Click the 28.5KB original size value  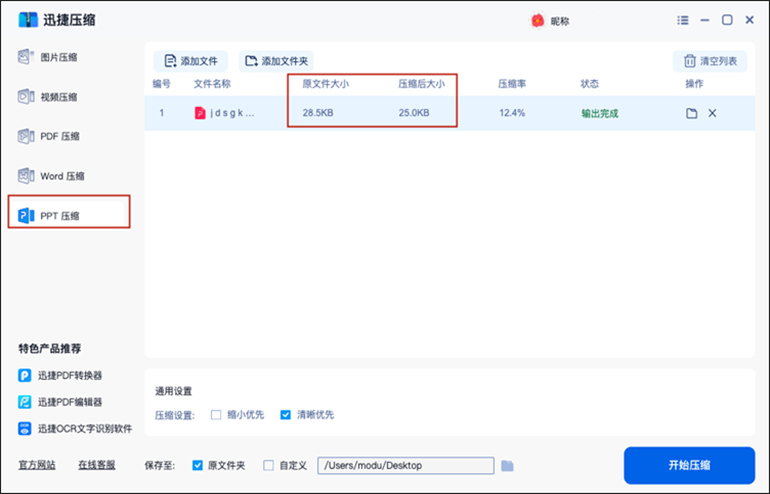(x=318, y=113)
